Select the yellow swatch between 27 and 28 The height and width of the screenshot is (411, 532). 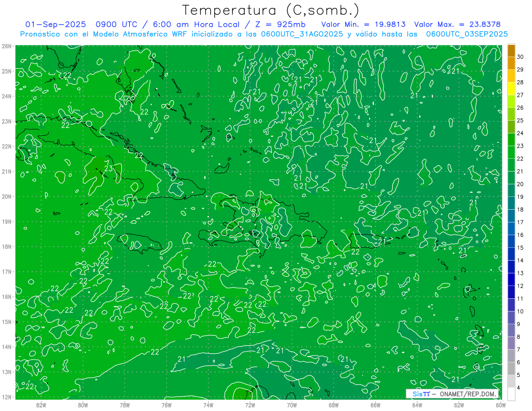point(511,89)
